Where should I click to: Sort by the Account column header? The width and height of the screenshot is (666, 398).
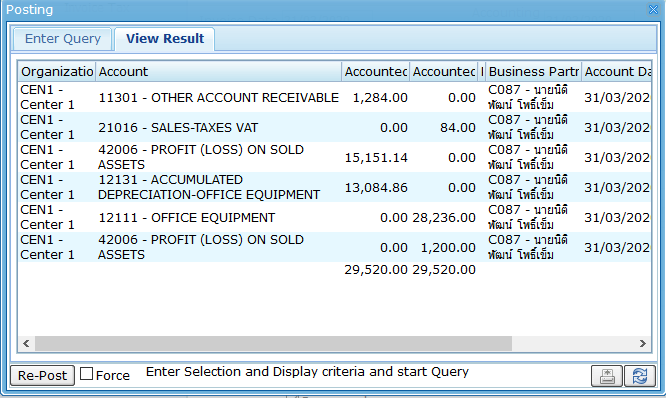[218, 71]
